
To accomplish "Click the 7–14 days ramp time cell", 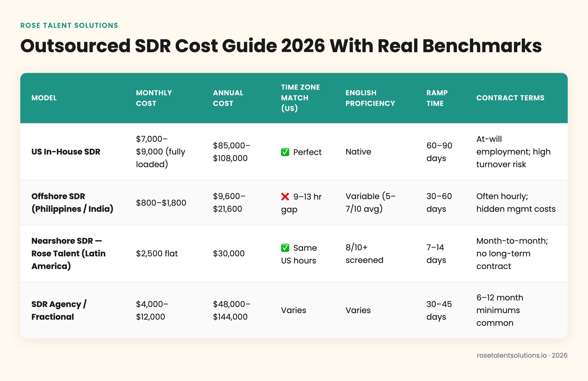I will [x=436, y=254].
